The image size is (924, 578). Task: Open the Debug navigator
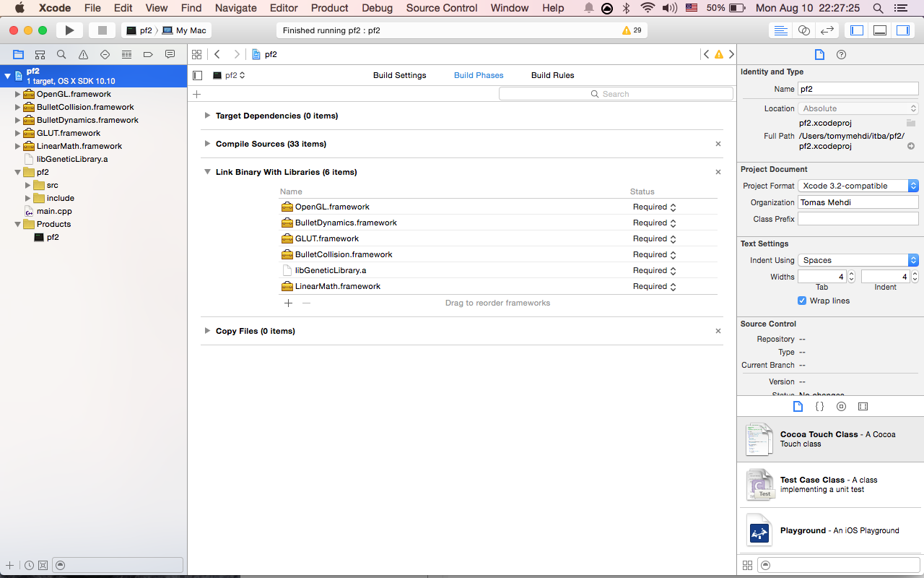(126, 54)
